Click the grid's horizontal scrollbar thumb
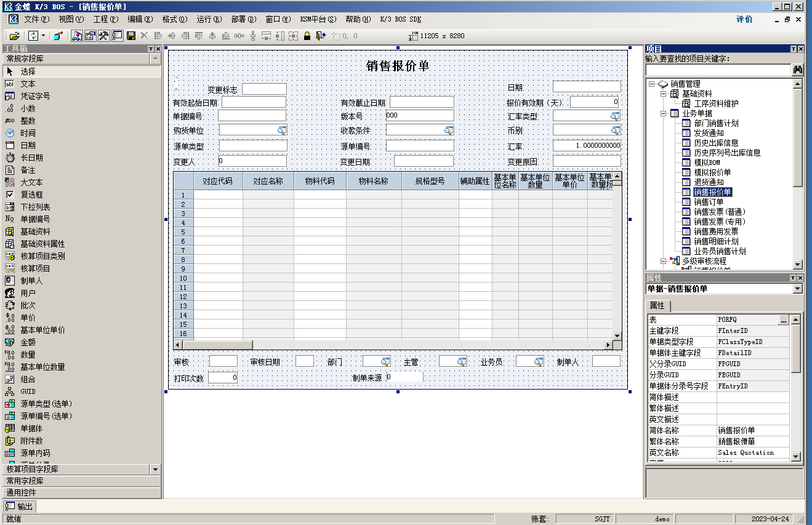812x525 pixels. 218,345
